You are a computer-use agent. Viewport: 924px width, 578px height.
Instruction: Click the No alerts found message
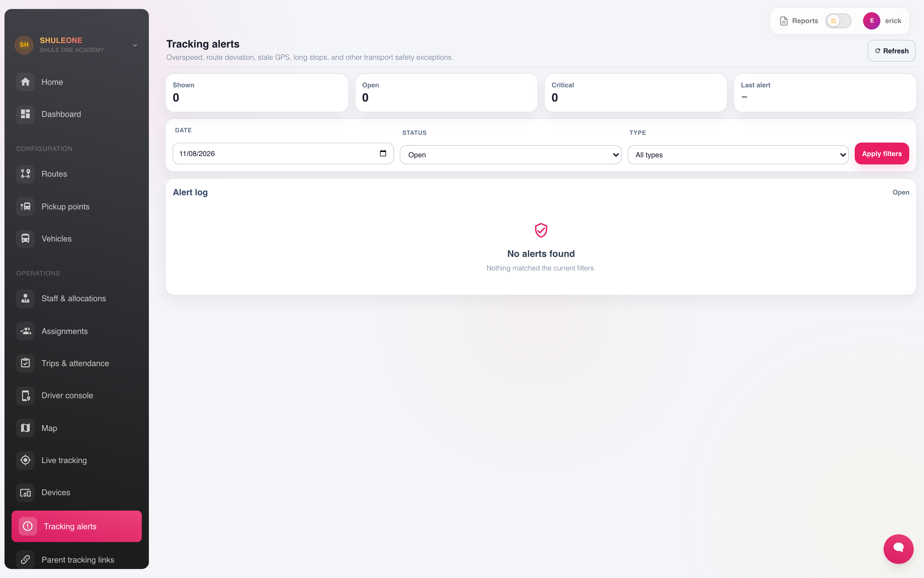click(541, 254)
